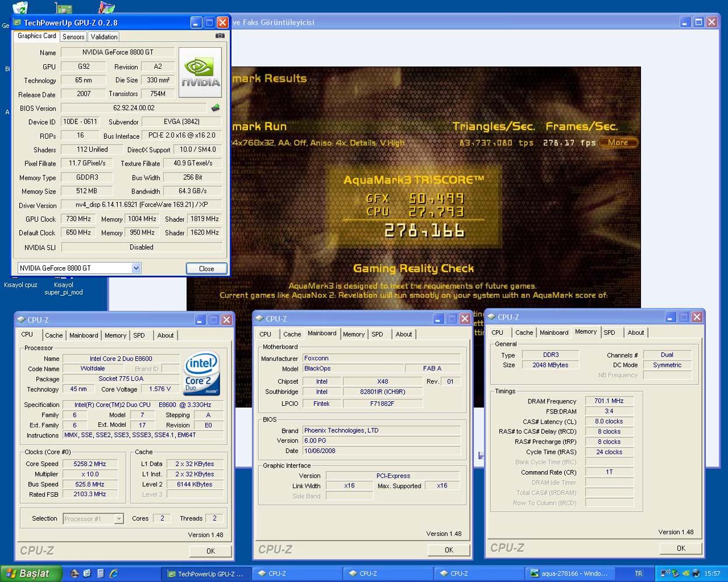Image resolution: width=728 pixels, height=582 pixels.
Task: Select the colorful folder desktop icon at the top
Action: point(107,7)
